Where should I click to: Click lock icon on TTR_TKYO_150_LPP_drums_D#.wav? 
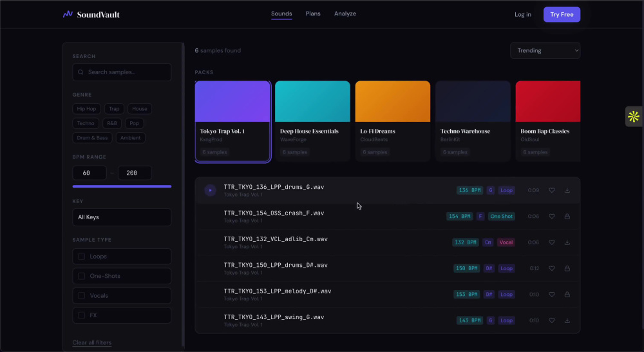[567, 268]
